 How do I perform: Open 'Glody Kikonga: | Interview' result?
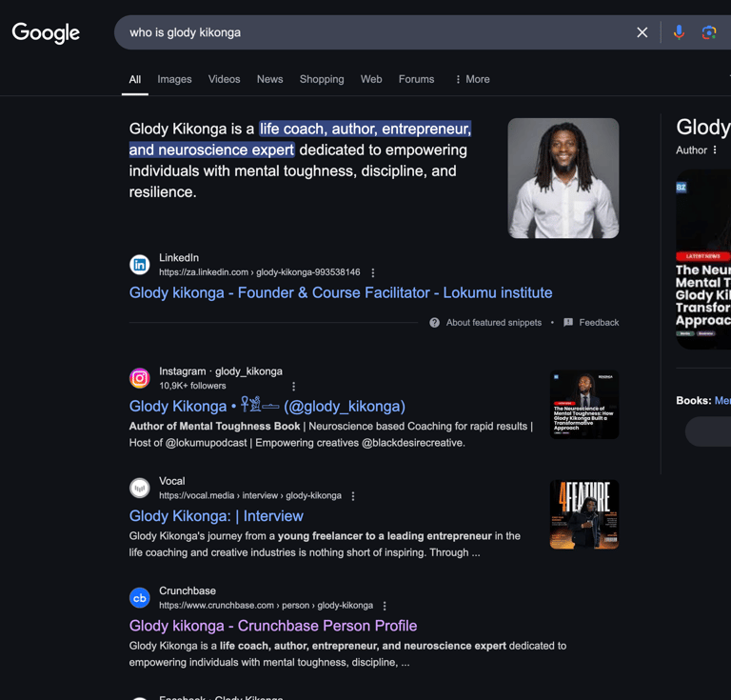tap(216, 516)
